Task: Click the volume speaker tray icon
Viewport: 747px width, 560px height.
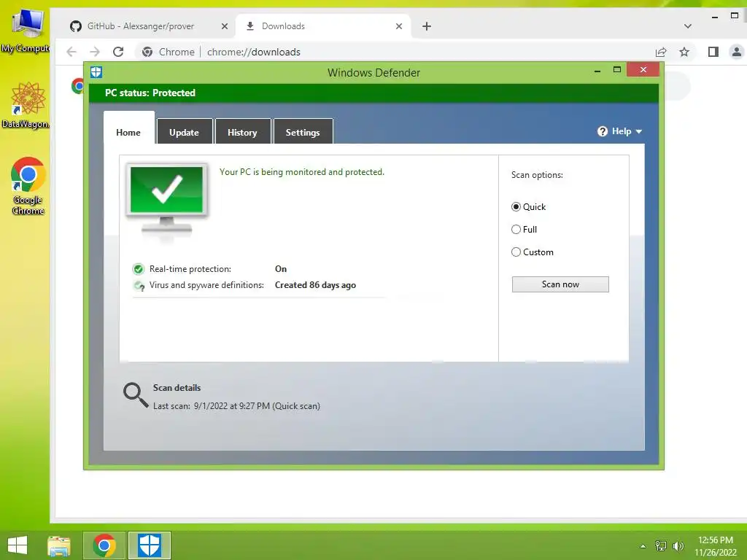Action: pos(678,546)
